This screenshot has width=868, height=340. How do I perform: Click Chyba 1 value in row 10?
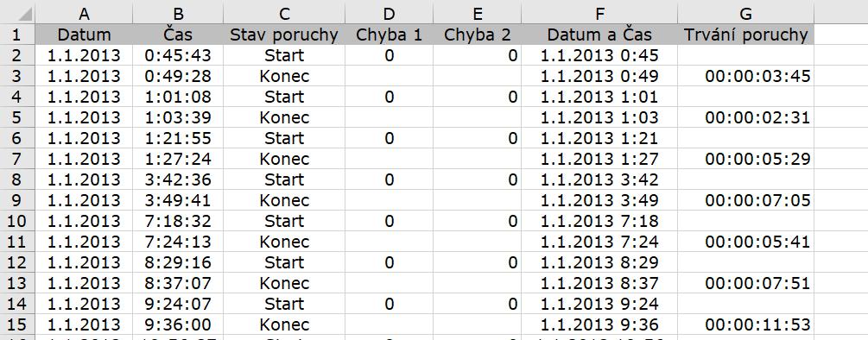click(390, 221)
